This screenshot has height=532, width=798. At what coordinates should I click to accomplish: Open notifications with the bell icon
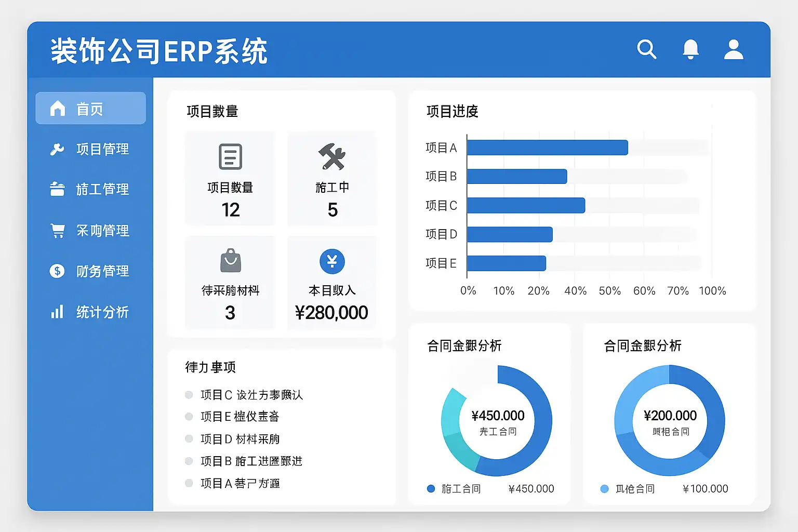pyautogui.click(x=690, y=49)
